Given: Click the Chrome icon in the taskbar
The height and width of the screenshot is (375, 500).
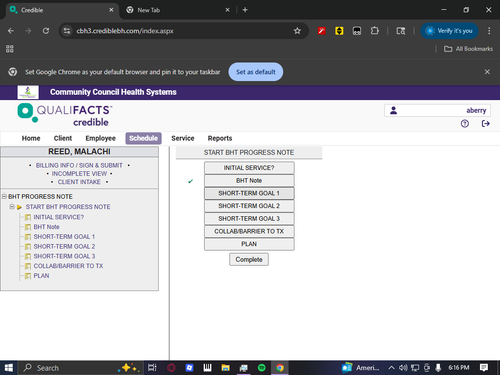Looking at the screenshot, I should point(280,368).
